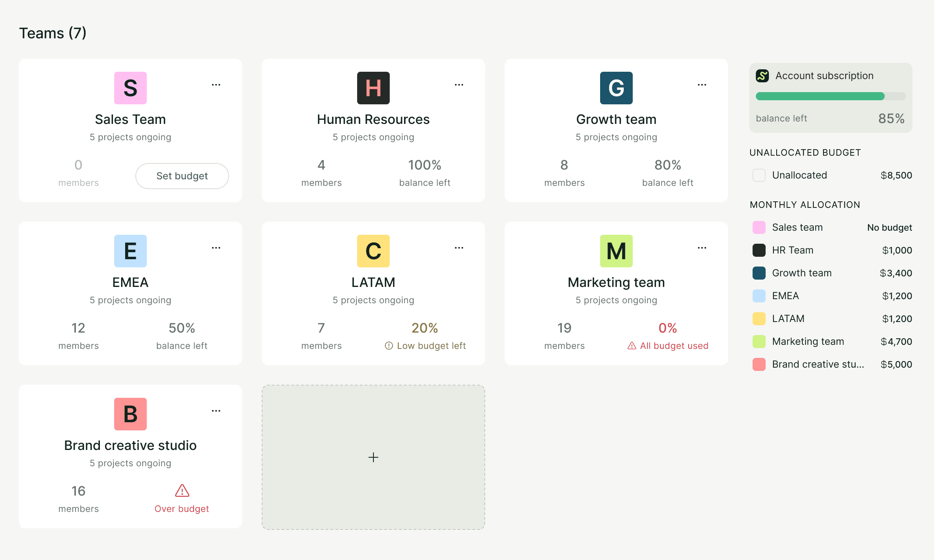Click the add new team plus card

373,457
